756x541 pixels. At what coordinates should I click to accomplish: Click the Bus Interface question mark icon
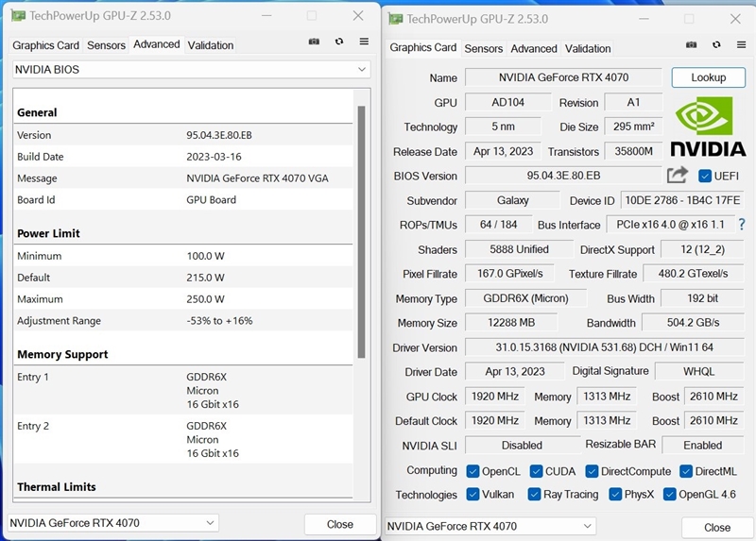pyautogui.click(x=742, y=224)
